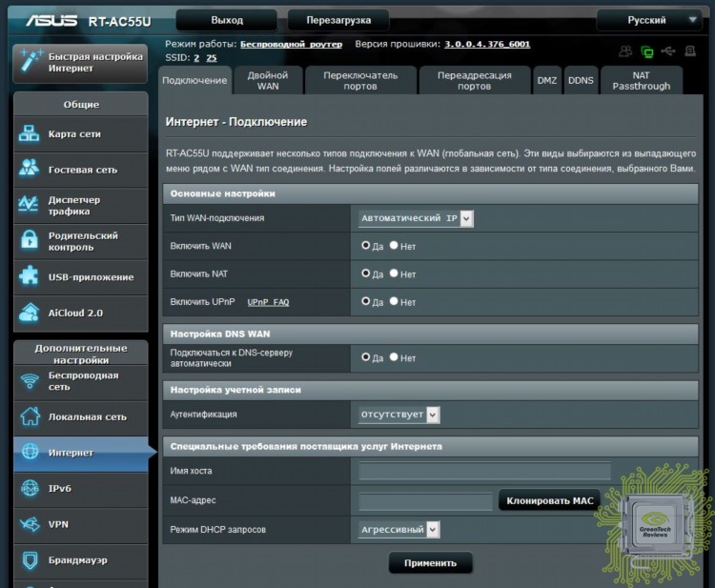The height and width of the screenshot is (588, 715).
Task: Select Нет for Включить UPnP
Action: point(394,301)
